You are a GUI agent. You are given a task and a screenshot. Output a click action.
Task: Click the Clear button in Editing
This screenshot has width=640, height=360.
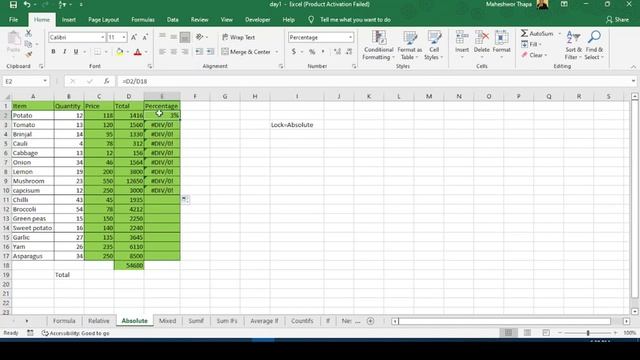click(533, 55)
